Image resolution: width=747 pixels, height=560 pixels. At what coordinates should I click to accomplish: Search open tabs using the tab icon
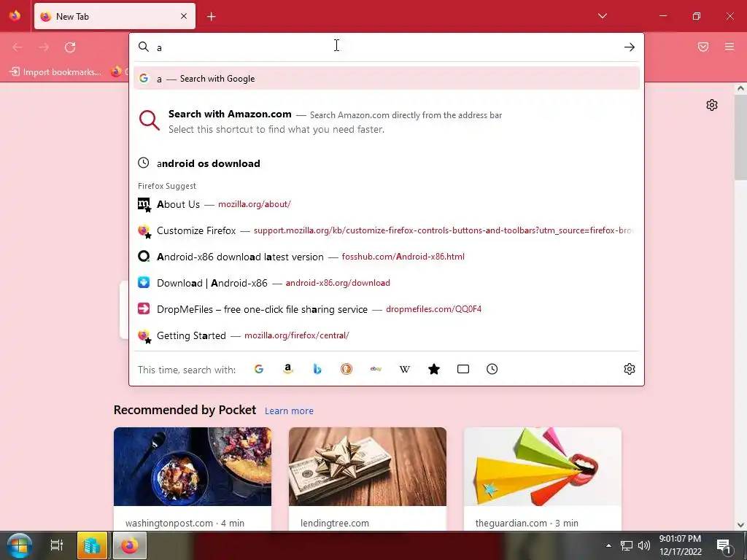pos(463,369)
